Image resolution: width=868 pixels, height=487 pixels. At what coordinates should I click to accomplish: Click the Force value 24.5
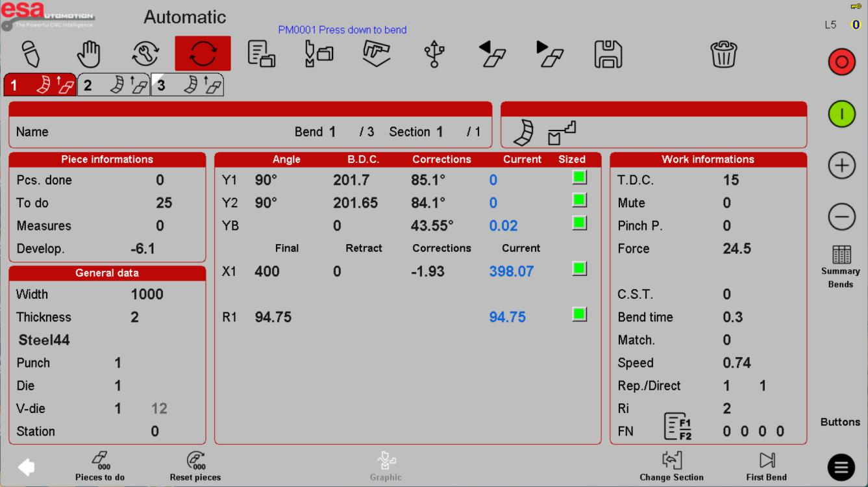737,249
